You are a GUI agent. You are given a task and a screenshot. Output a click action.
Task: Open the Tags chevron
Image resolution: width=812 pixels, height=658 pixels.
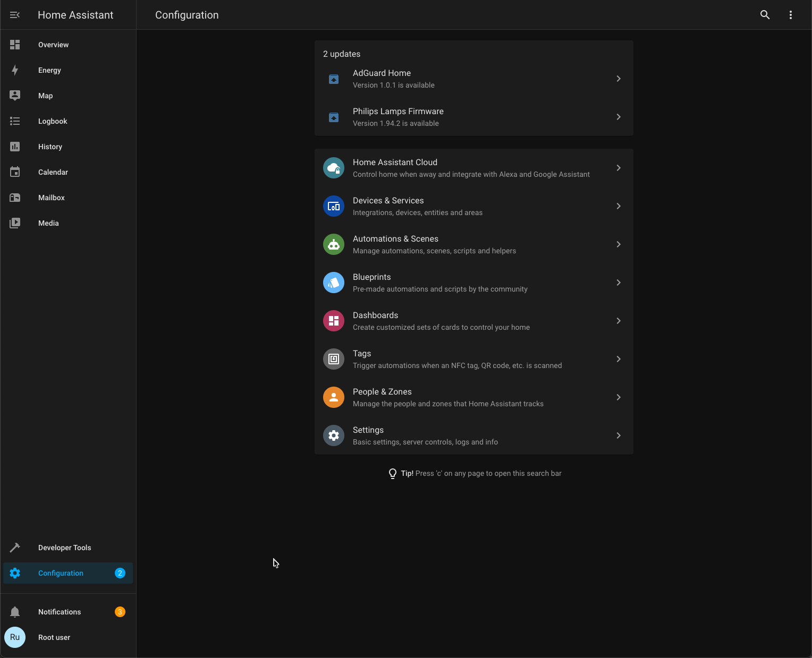point(619,359)
